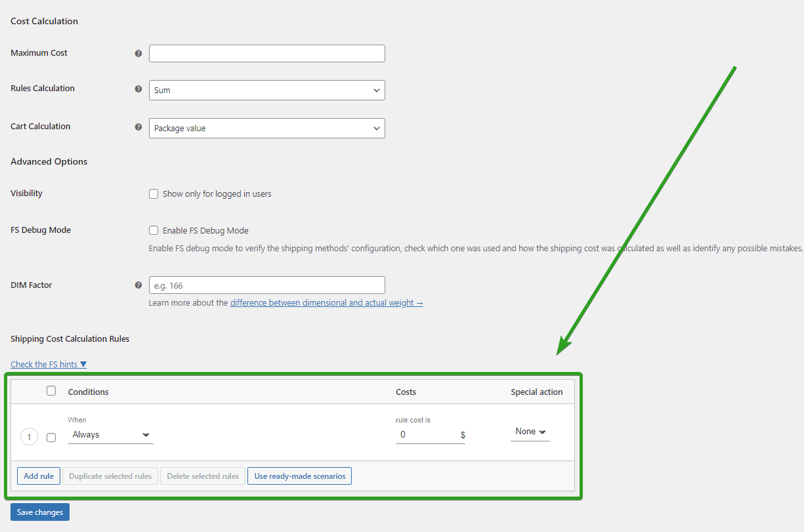Enable Show only for logged in users
804x532 pixels.
pyautogui.click(x=154, y=194)
